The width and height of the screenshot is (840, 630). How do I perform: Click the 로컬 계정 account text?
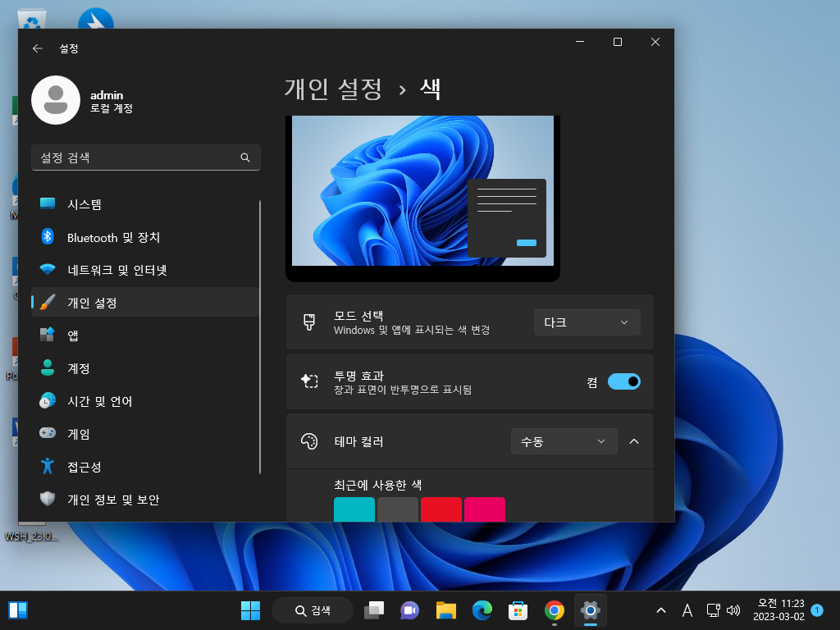(112, 108)
